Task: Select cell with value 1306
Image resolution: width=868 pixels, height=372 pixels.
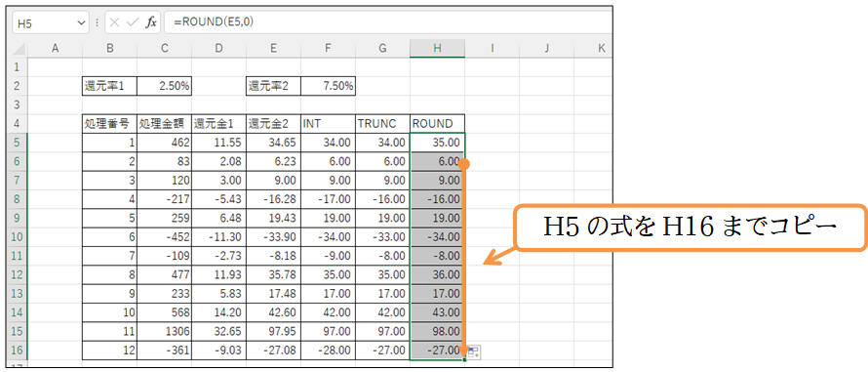Action: point(165,331)
